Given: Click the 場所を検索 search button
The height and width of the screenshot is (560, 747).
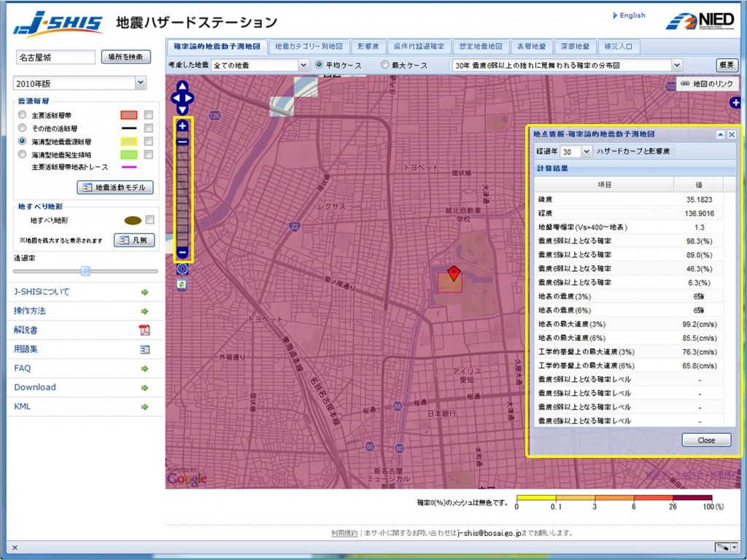Looking at the screenshot, I should 128,56.
